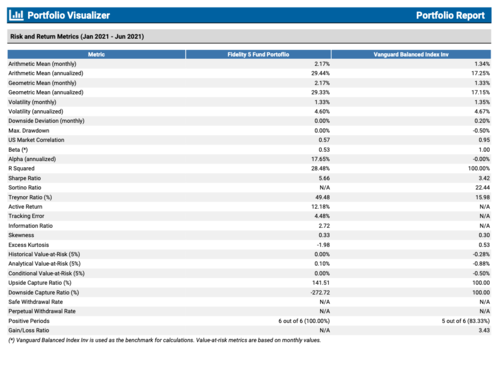The width and height of the screenshot is (500, 367).
Task: Click the 4.48% Tracking Error value
Action: 322,216
